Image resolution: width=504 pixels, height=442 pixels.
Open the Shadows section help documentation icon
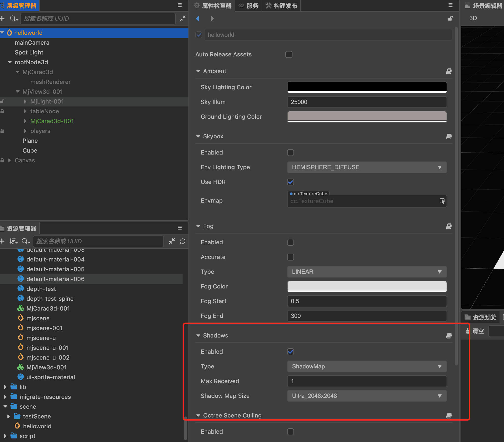[449, 336]
